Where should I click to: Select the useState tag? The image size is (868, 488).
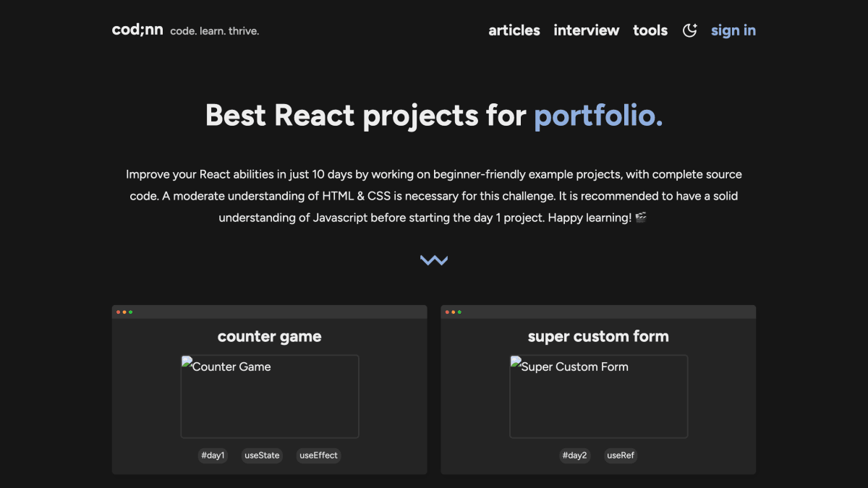point(262,455)
